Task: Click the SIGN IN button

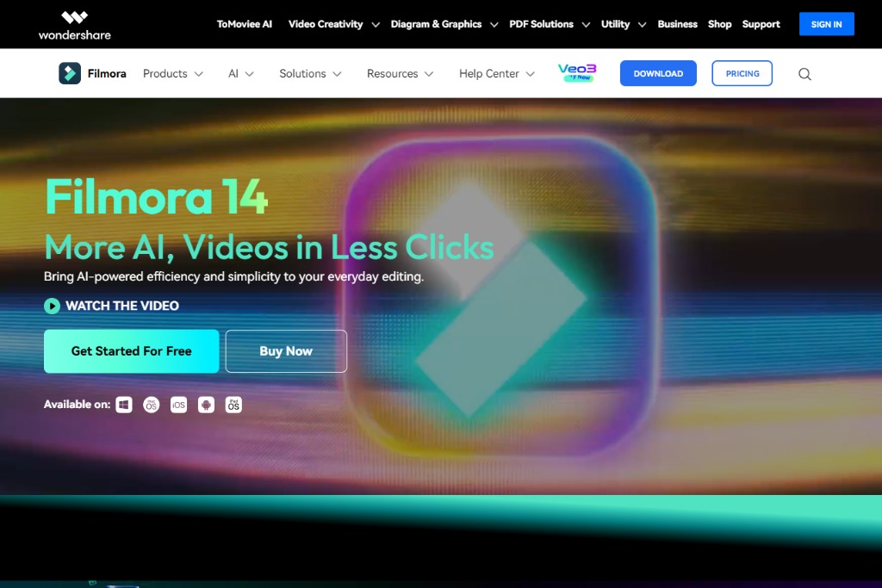Action: point(826,24)
